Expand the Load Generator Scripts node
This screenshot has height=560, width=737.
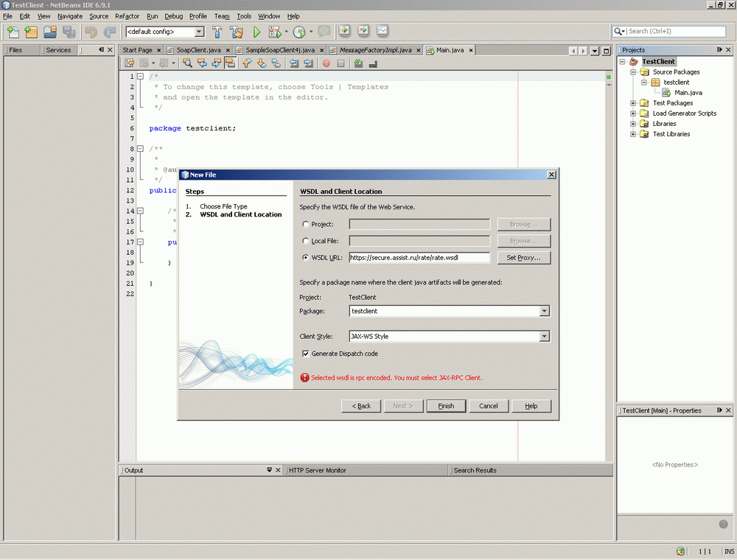pos(633,113)
